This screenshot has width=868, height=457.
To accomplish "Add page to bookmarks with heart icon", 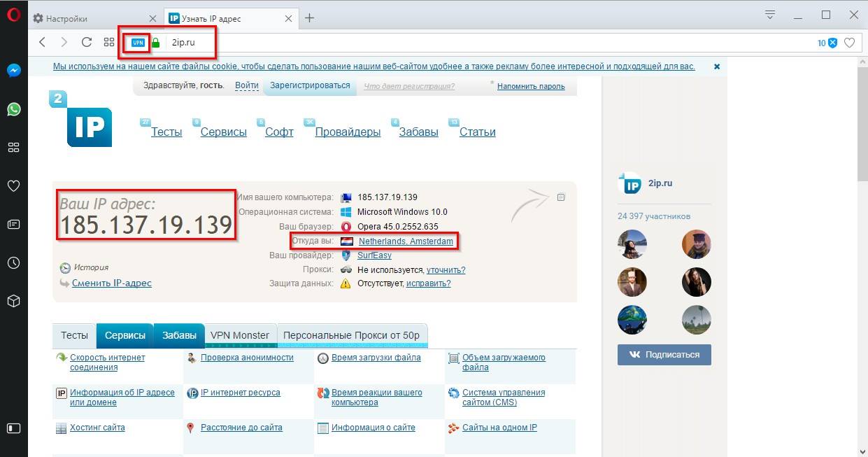I will (x=850, y=43).
